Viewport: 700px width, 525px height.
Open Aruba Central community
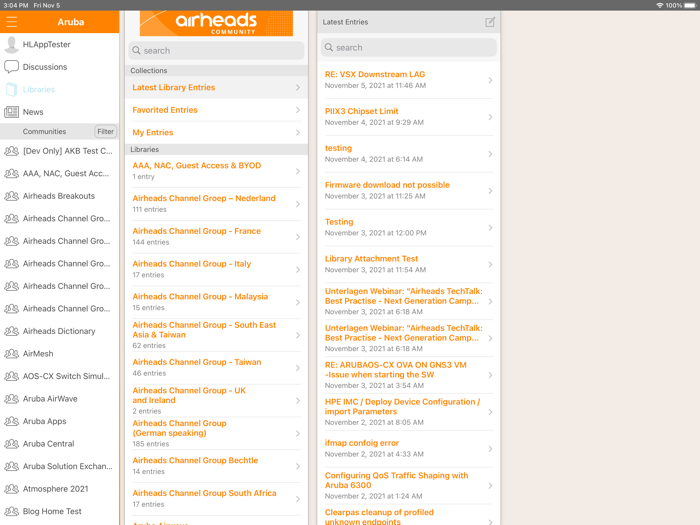click(60, 444)
